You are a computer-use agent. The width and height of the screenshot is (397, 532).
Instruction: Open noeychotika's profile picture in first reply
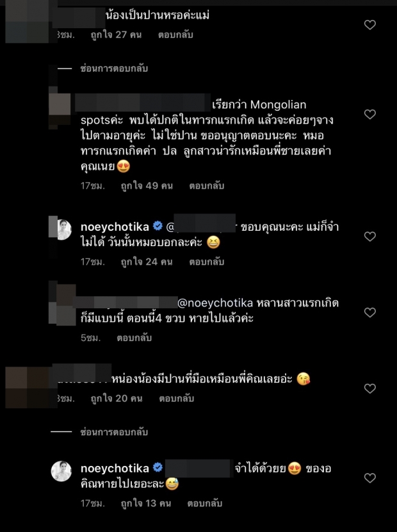[x=61, y=229]
